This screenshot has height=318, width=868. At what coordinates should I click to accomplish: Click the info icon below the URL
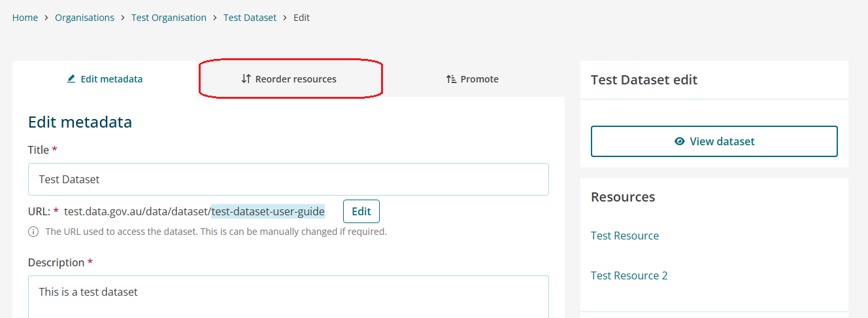click(x=33, y=232)
